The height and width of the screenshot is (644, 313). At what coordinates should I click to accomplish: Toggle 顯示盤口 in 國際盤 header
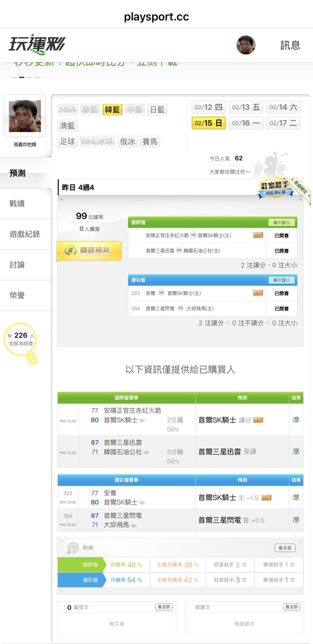click(x=281, y=222)
